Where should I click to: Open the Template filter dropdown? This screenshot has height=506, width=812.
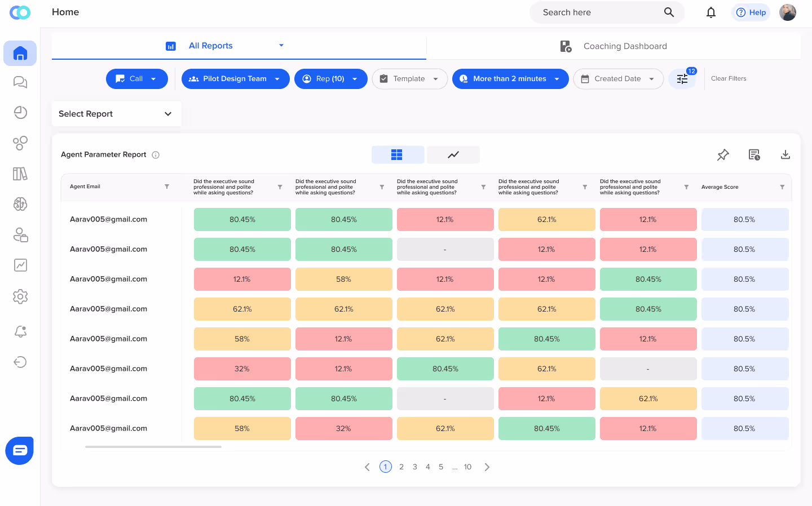pos(410,79)
